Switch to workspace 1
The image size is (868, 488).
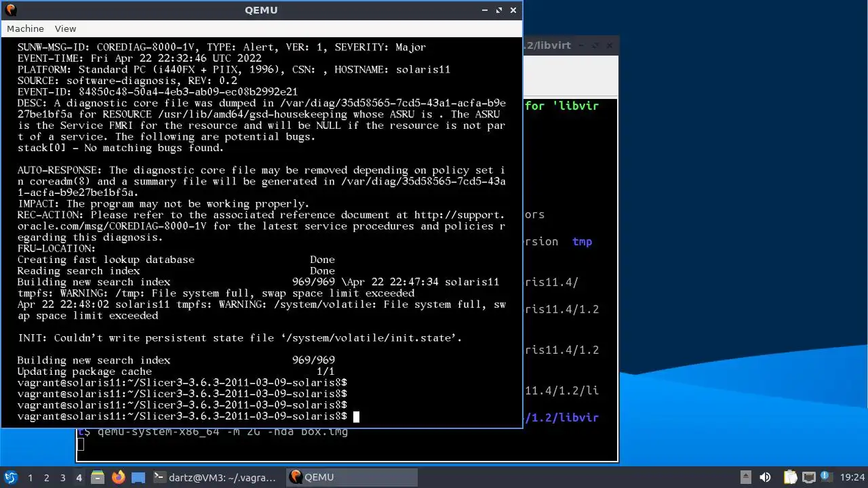click(30, 477)
